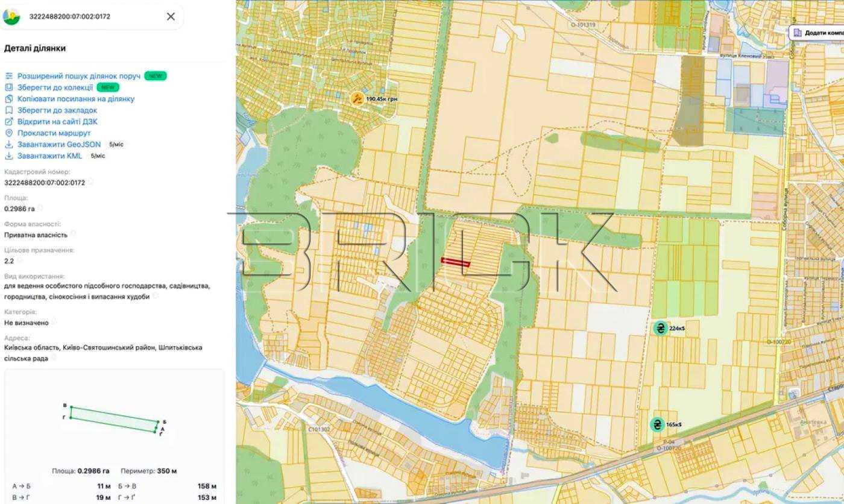Click the '0.2986 га' value under 'Площа:'

tap(19, 209)
